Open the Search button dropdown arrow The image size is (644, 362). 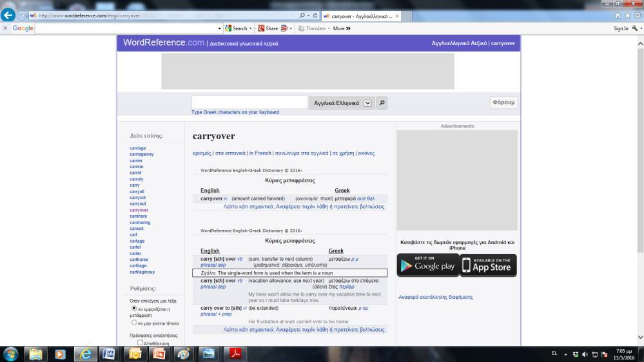[251, 28]
